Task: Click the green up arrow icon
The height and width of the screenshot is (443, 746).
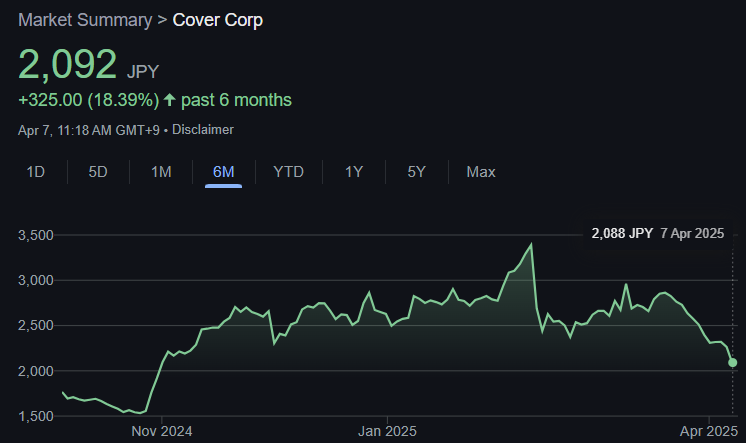Action: (170, 100)
